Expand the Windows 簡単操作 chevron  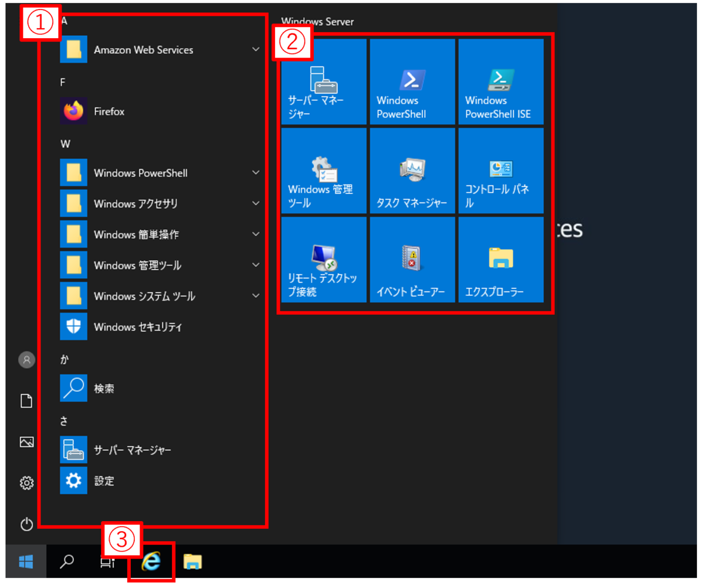256,234
